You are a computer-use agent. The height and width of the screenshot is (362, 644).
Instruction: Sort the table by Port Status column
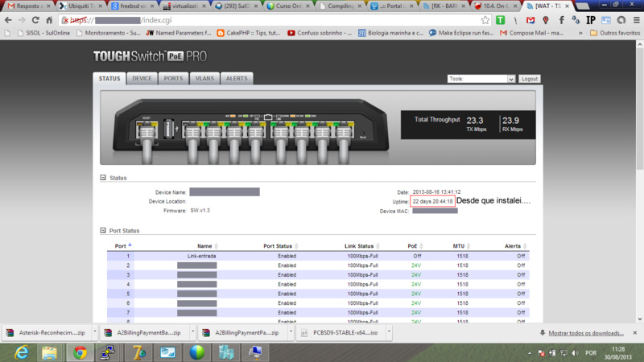point(280,246)
